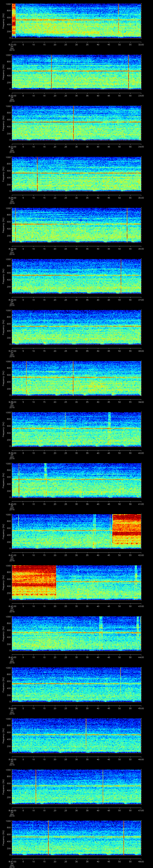153x868 pixels.
Task: Click the spectrogram panel starting at 8:34:00
Action: tap(76, 174)
